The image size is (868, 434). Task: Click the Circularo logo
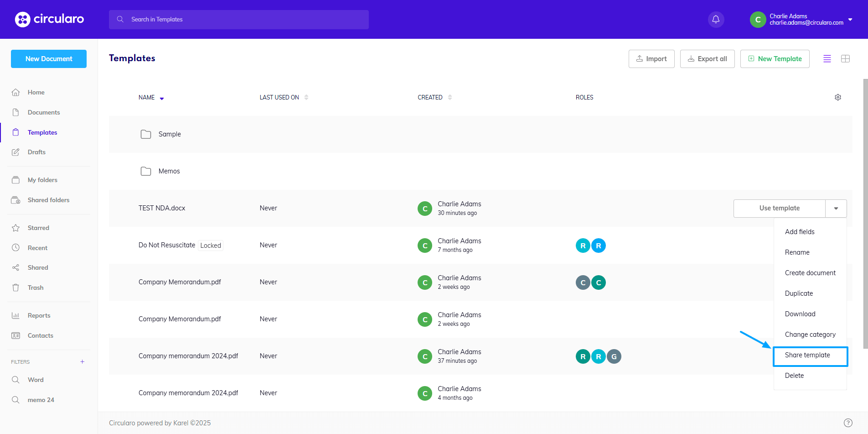tap(49, 19)
